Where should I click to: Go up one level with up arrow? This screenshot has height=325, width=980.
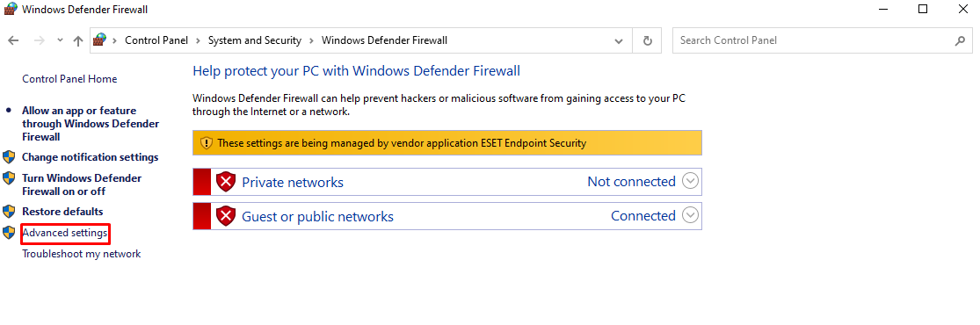coord(78,40)
